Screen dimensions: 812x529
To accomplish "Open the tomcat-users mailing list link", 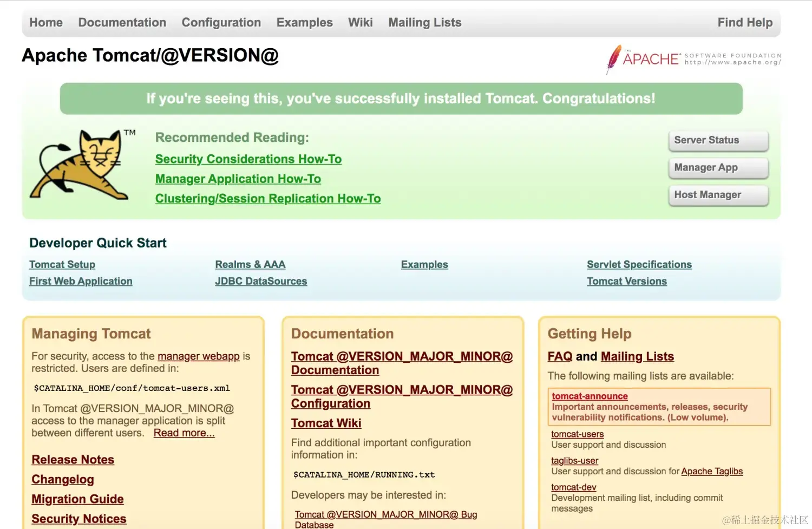I will click(x=577, y=434).
